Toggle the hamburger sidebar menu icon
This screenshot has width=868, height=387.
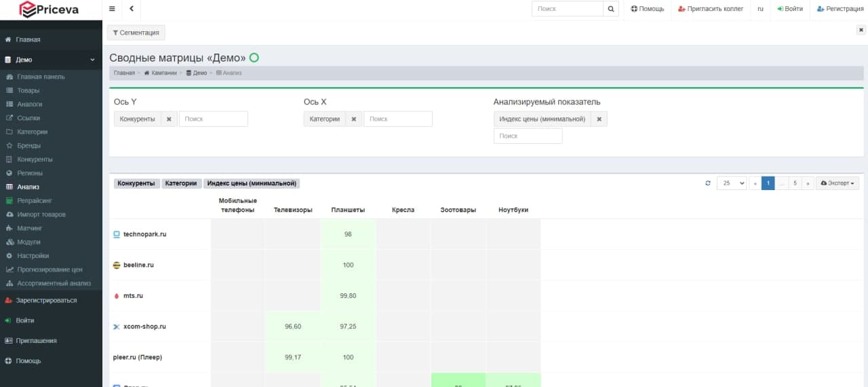pyautogui.click(x=112, y=9)
